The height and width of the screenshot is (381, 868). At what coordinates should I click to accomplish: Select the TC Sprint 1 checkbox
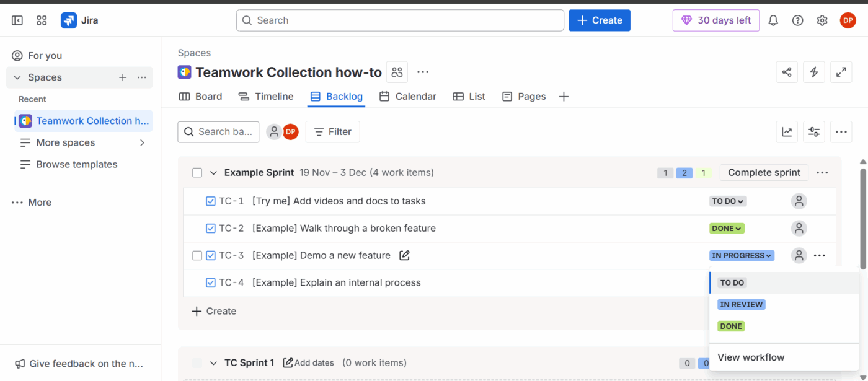(x=196, y=362)
